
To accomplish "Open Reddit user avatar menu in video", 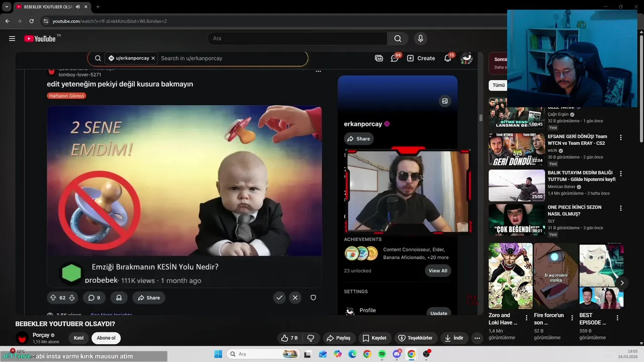I will 467,58.
